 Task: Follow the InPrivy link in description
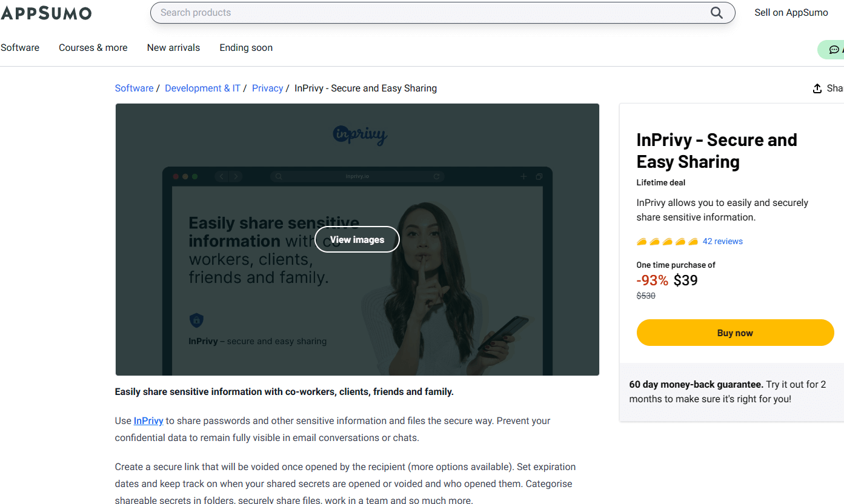pos(148,420)
